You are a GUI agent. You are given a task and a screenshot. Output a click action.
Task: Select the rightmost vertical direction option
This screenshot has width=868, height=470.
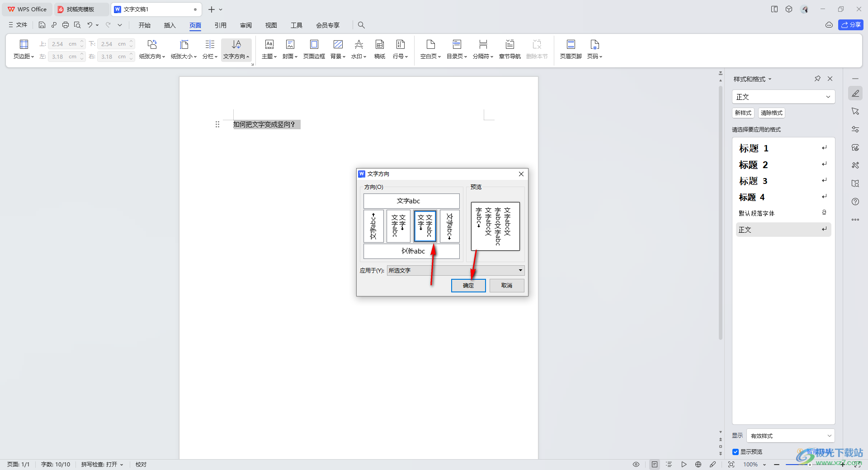pyautogui.click(x=449, y=226)
